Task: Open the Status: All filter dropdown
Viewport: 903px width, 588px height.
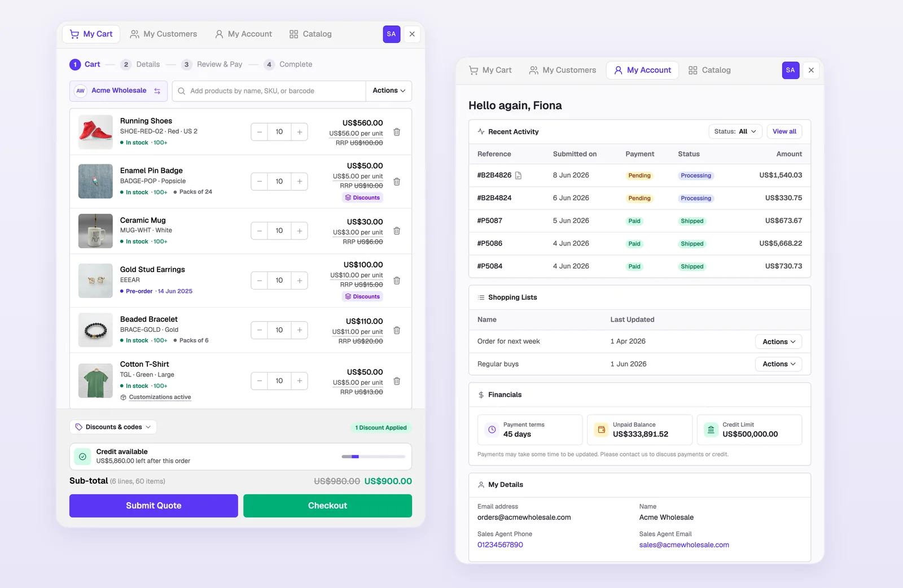Action: point(735,131)
